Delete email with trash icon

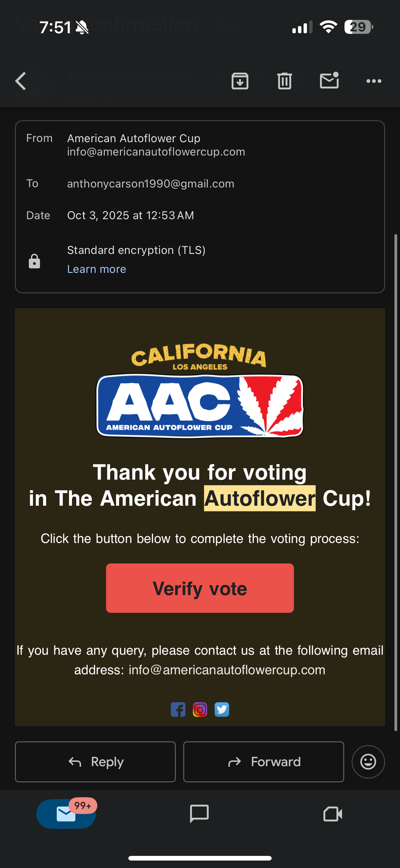[285, 81]
